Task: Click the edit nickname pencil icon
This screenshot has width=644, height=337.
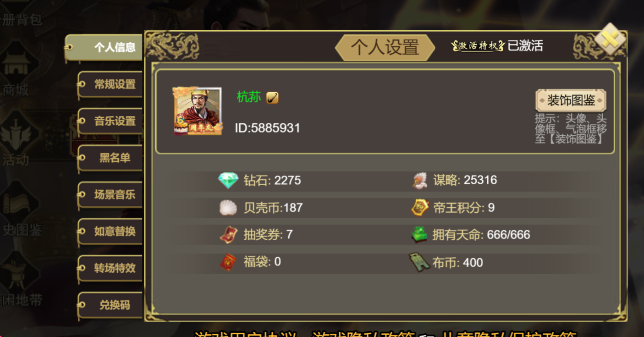Action: (272, 98)
